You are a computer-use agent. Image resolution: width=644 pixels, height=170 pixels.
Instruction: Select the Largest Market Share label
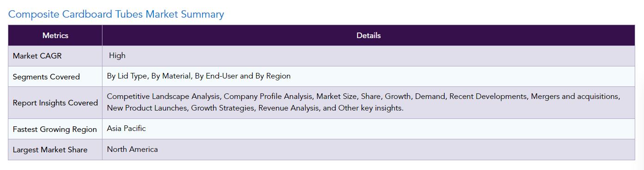pyautogui.click(x=50, y=150)
